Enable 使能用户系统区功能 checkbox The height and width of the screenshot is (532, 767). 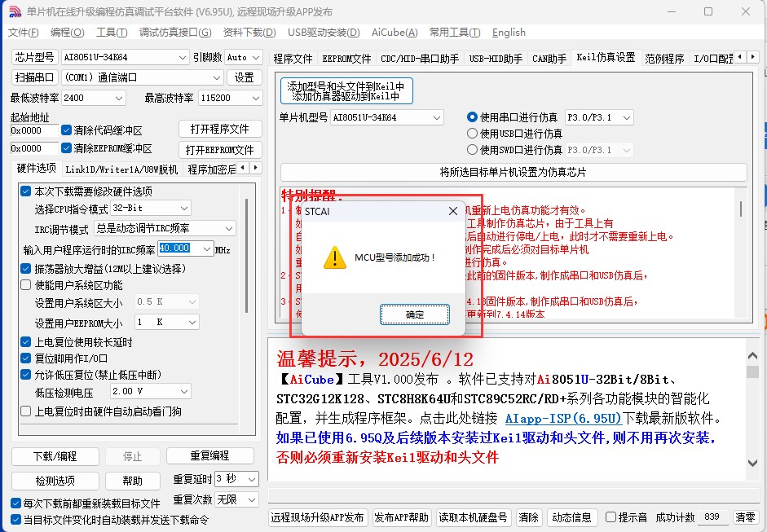pyautogui.click(x=26, y=284)
